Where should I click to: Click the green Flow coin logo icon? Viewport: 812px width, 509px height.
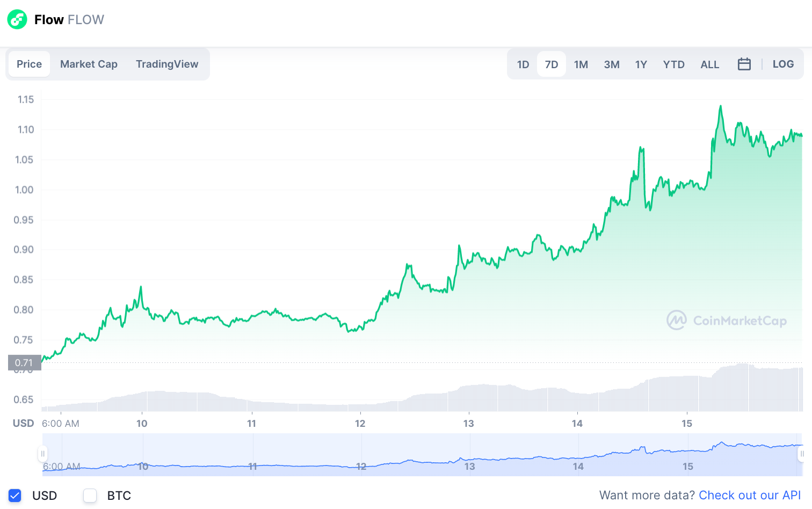pos(17,19)
